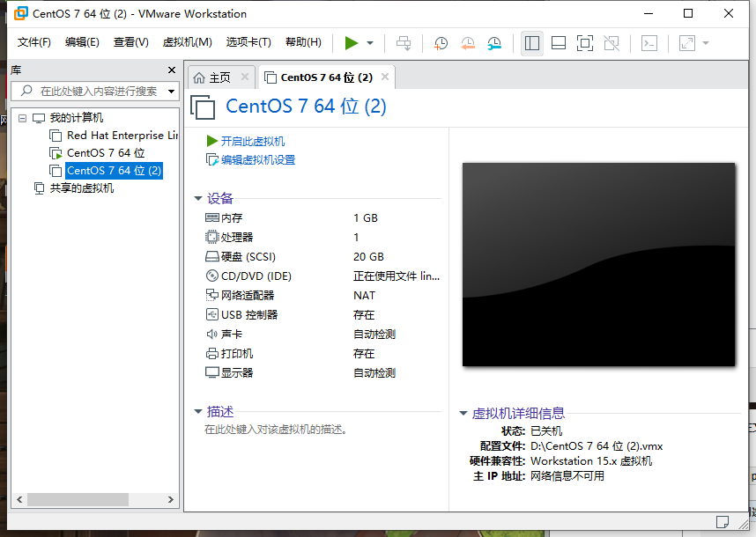Select 共享的虚拟机 in the library
Image resolution: width=756 pixels, height=537 pixels.
point(81,188)
